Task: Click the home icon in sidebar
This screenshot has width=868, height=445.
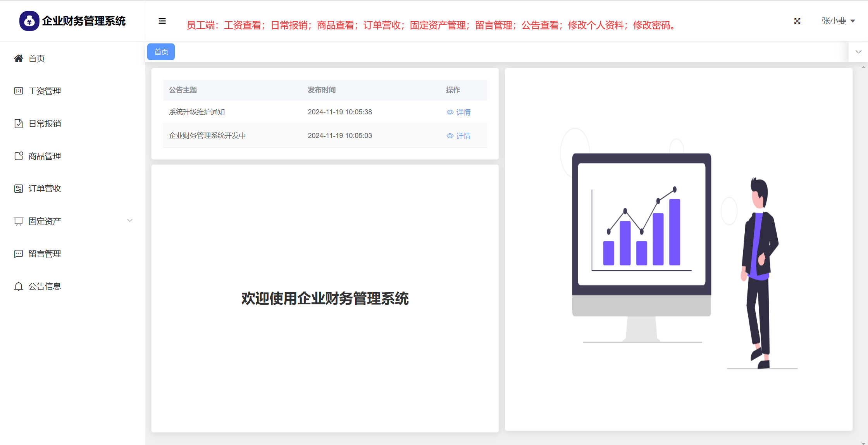Action: (18, 59)
